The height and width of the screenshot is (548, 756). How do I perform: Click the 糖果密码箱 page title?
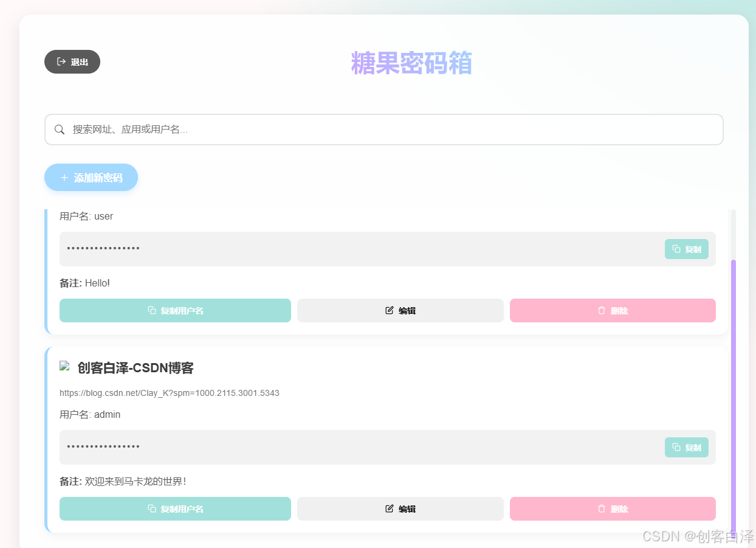(x=411, y=63)
